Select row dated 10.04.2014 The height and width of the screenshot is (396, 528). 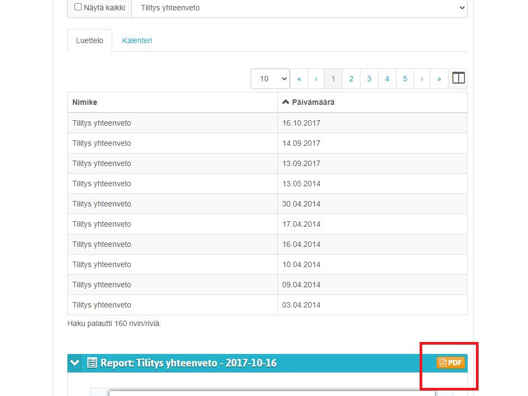[x=267, y=265]
